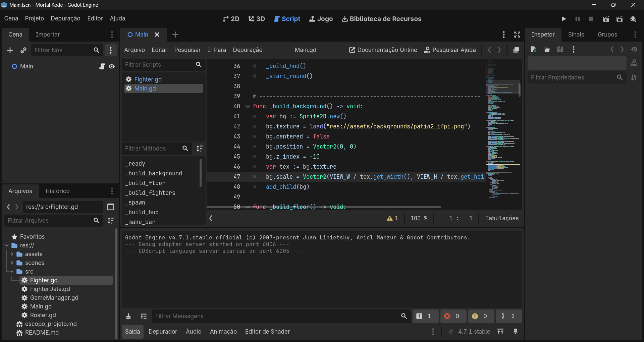Switch to the 2D workspace
644x342 pixels.
(x=231, y=19)
